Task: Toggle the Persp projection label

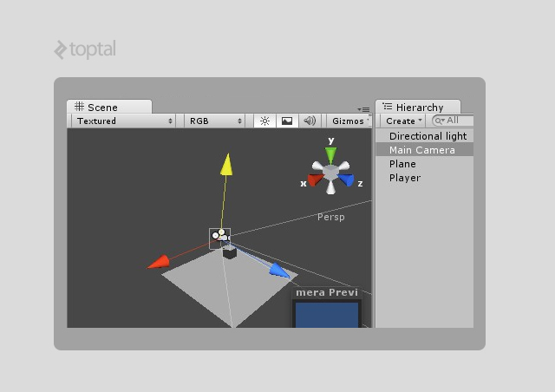Action: (331, 217)
